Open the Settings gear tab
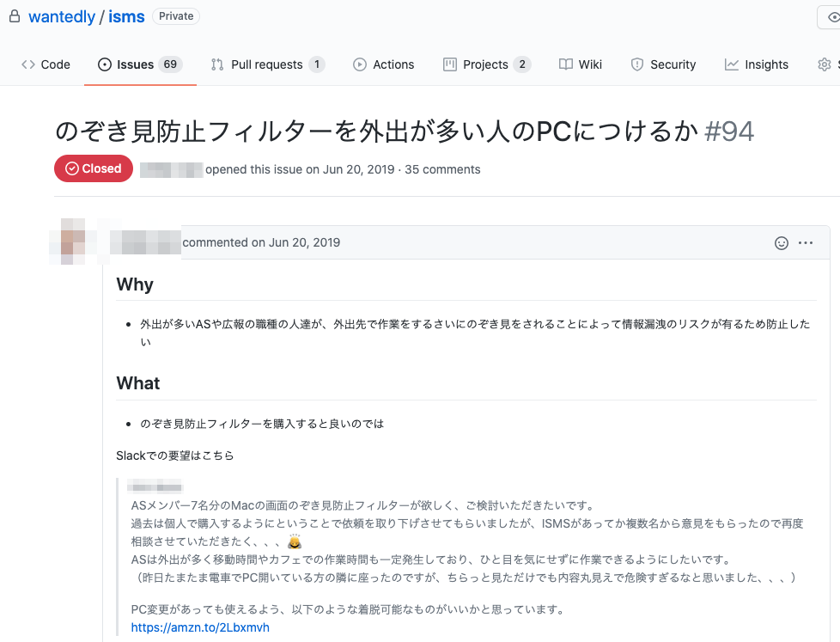 click(x=825, y=64)
